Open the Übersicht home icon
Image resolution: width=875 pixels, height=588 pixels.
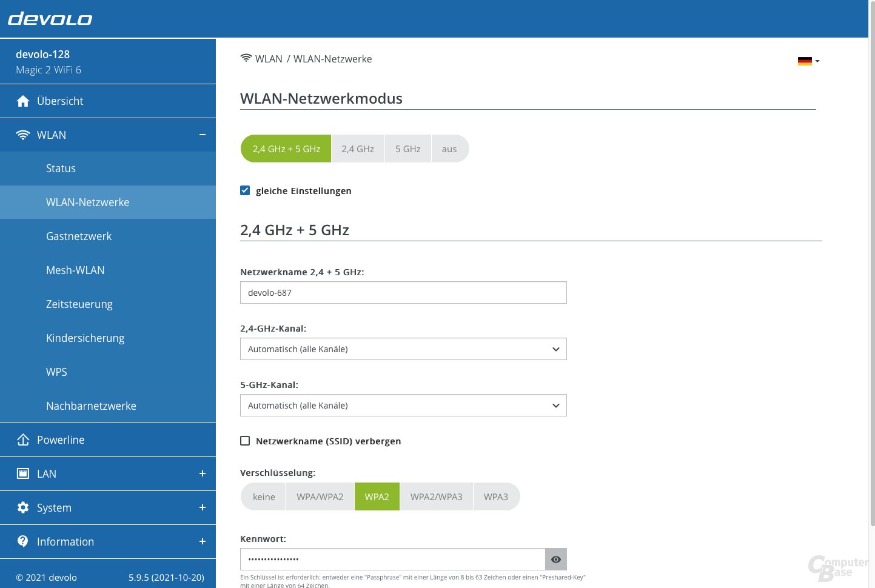coord(23,101)
